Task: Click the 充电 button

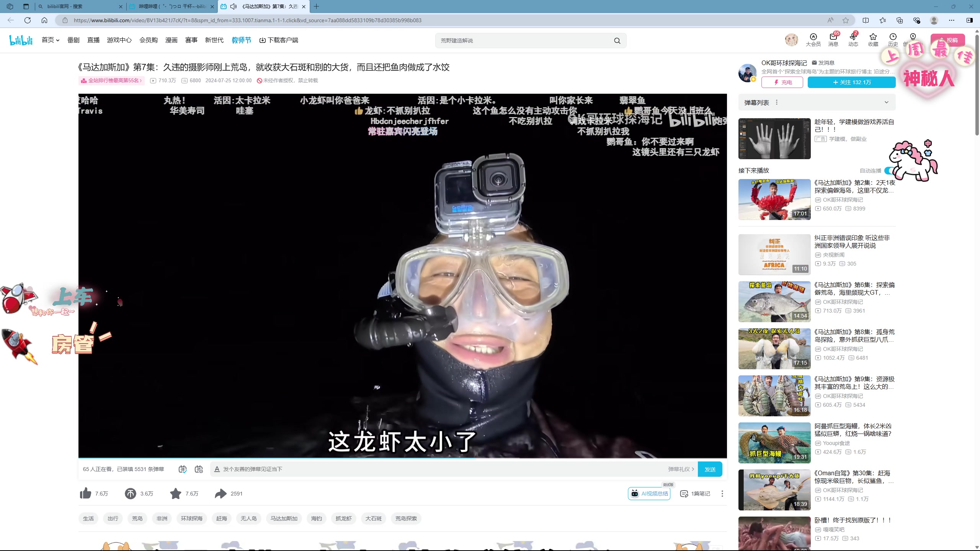Action: pos(782,82)
